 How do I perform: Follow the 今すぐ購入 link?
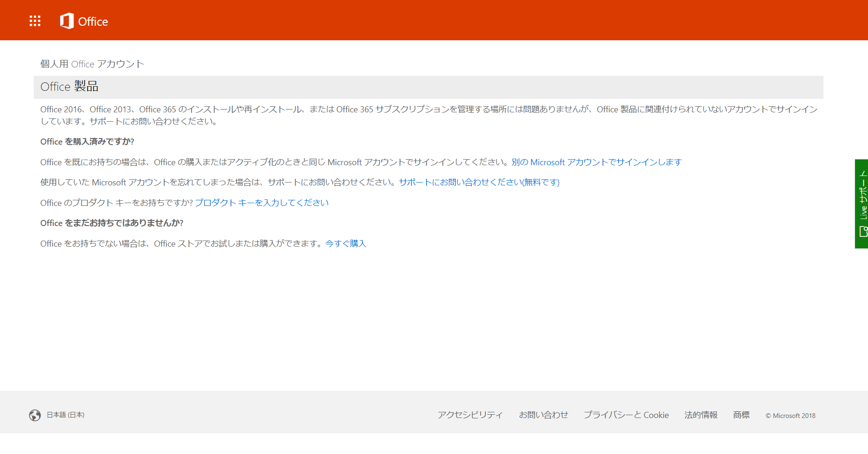(x=346, y=243)
